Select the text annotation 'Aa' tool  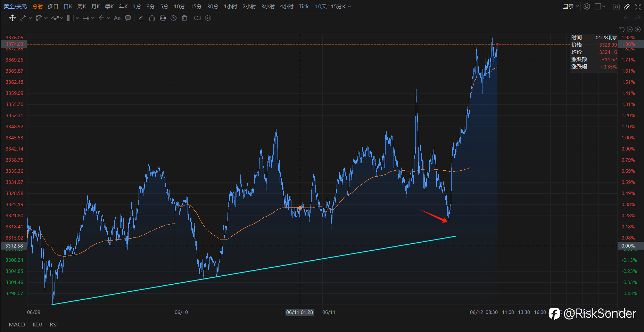click(117, 18)
